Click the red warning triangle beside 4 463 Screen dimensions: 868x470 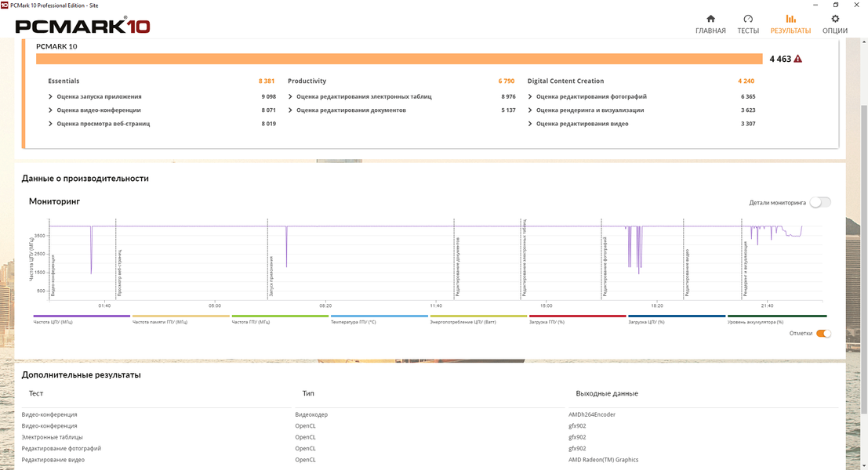point(797,59)
